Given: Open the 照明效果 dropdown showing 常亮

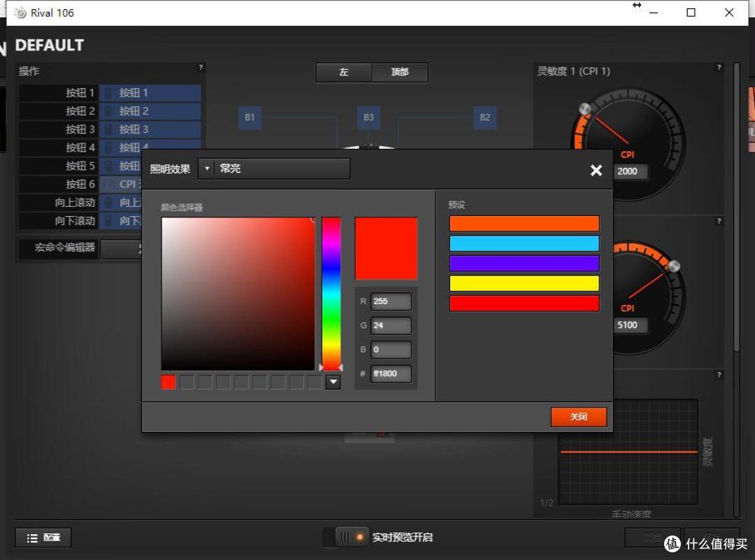Looking at the screenshot, I should (x=274, y=168).
